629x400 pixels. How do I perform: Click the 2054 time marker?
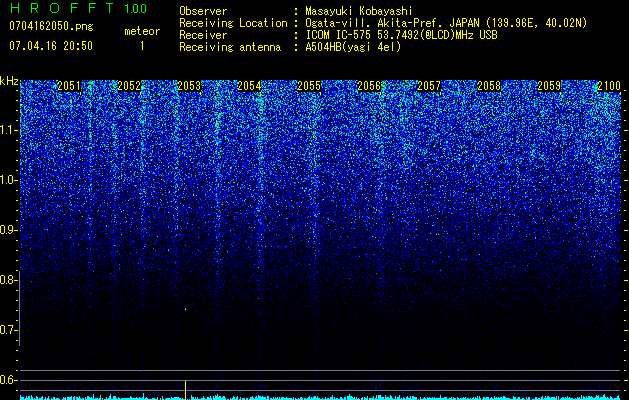point(249,86)
